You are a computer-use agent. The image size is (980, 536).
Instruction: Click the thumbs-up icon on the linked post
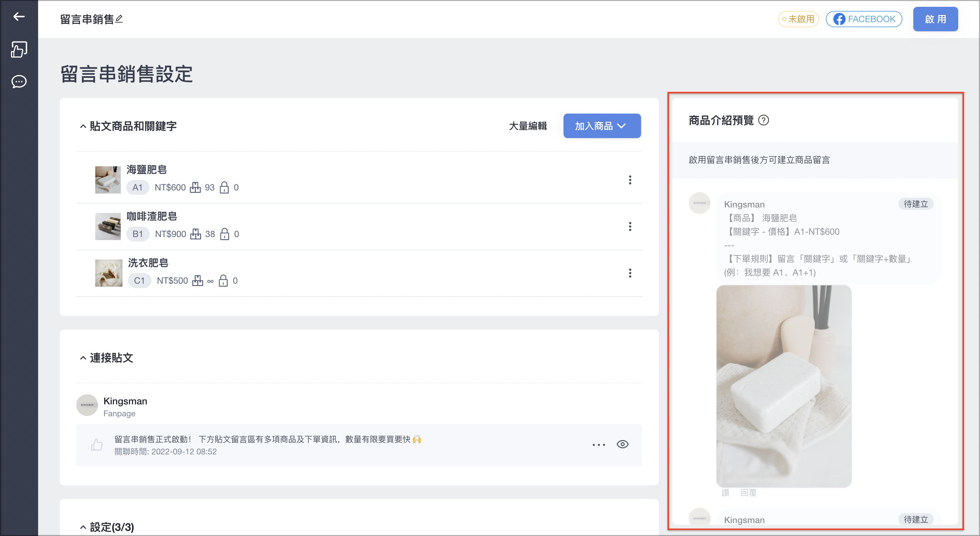coord(97,445)
